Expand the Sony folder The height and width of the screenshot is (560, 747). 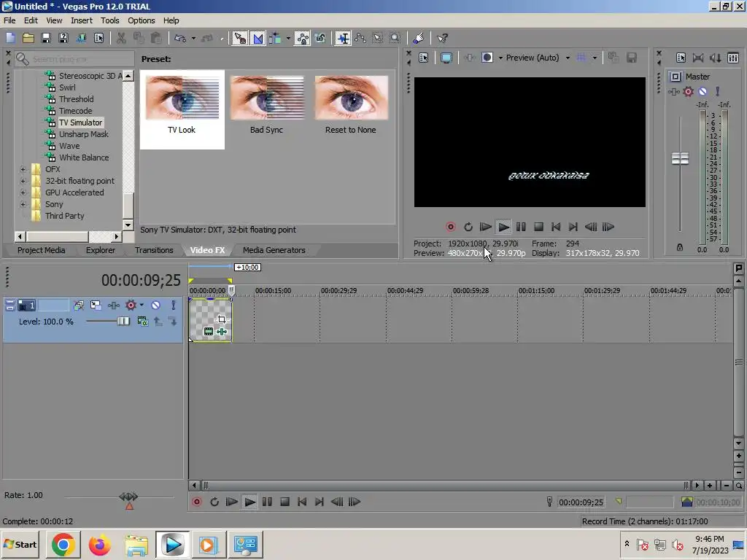pyautogui.click(x=23, y=204)
